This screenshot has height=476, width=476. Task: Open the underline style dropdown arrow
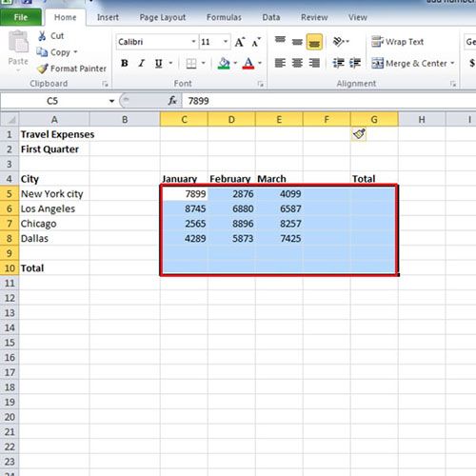[x=170, y=63]
